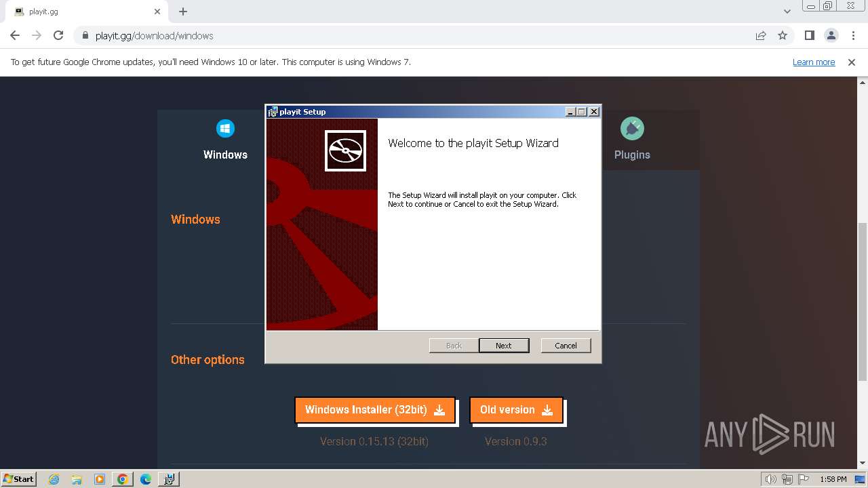The height and width of the screenshot is (488, 868).
Task: Click Next in playit Setup wizard
Action: (x=504, y=345)
